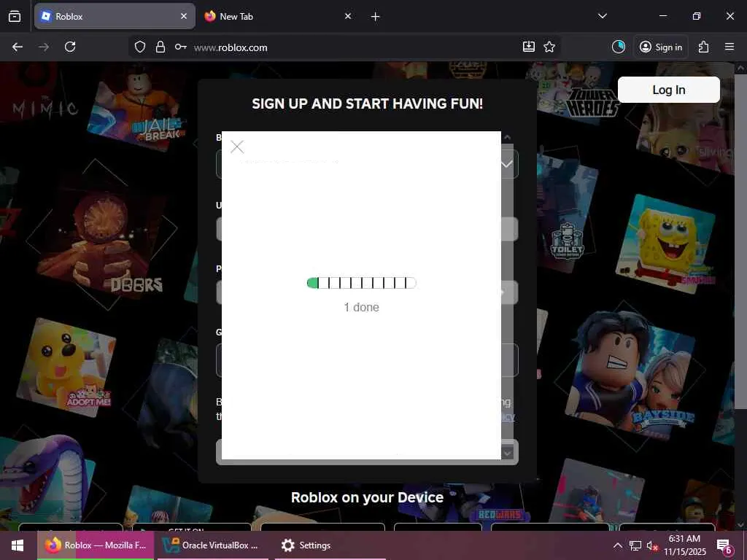This screenshot has width=747, height=560.
Task: Click the taskbar clock and date
Action: (684, 545)
